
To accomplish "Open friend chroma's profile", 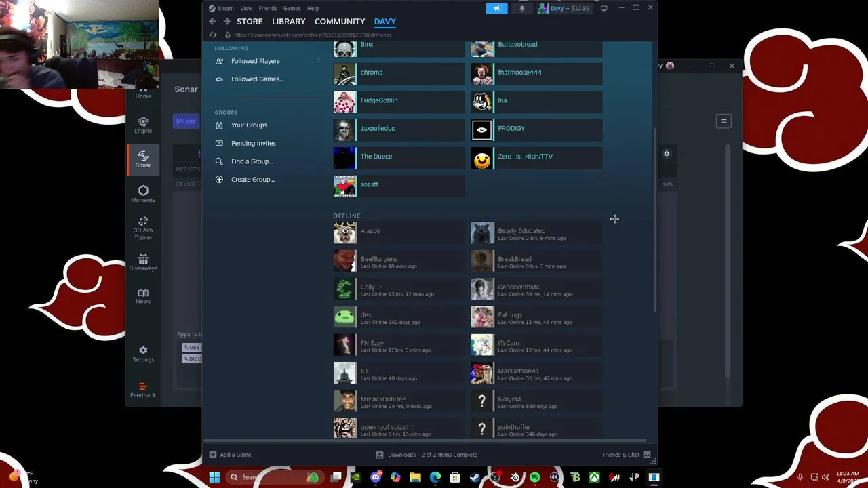I will tap(399, 74).
